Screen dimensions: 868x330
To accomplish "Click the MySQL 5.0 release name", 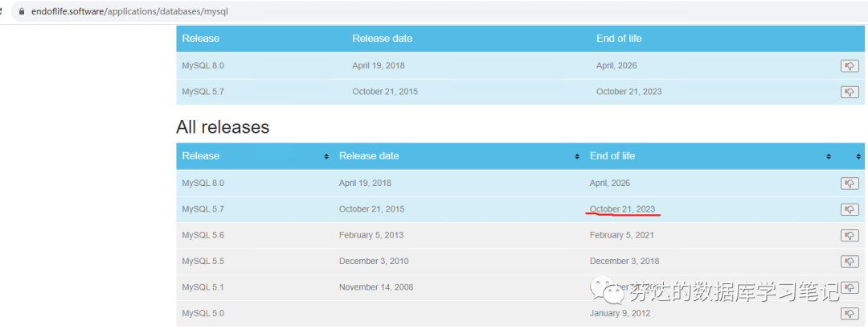I will pos(203,313).
